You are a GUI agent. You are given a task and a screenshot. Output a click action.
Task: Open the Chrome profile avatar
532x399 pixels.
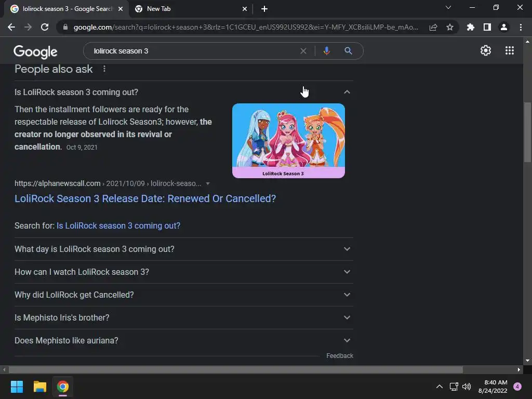coord(504,27)
